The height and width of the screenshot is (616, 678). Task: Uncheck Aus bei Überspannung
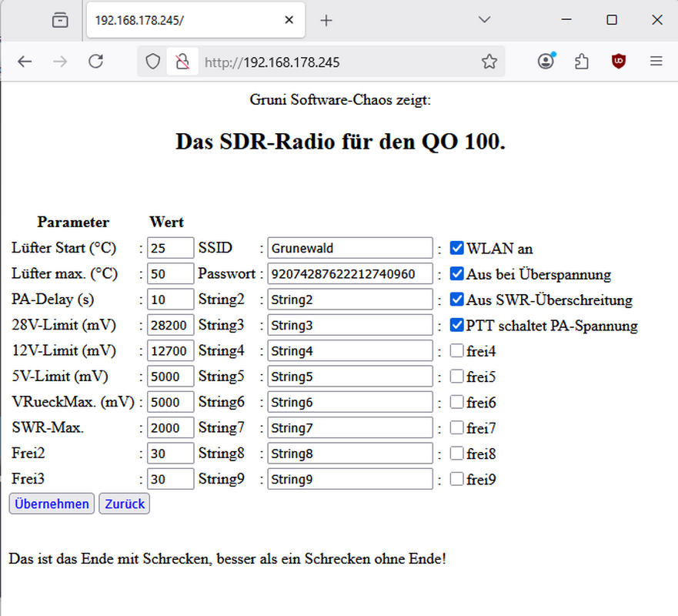[457, 273]
